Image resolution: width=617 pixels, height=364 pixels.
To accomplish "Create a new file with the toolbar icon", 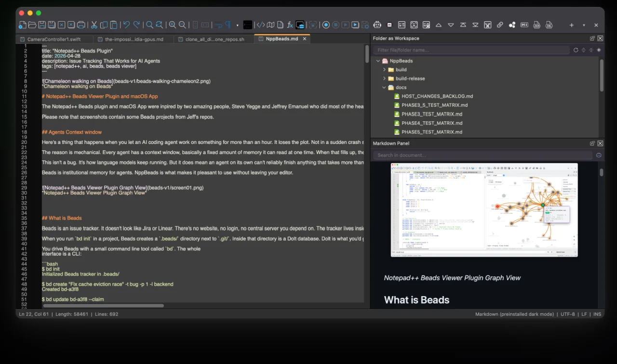I will tap(22, 25).
